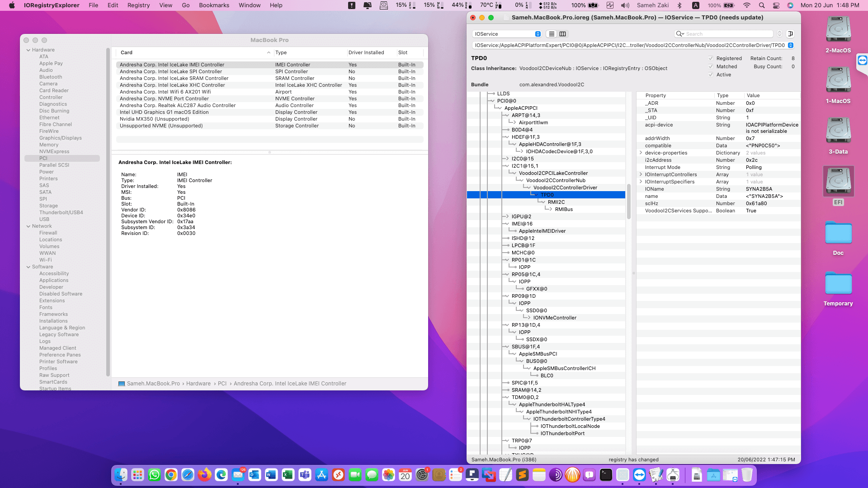Collapse the Network section in sidebar
868x488 pixels.
coord(28,226)
